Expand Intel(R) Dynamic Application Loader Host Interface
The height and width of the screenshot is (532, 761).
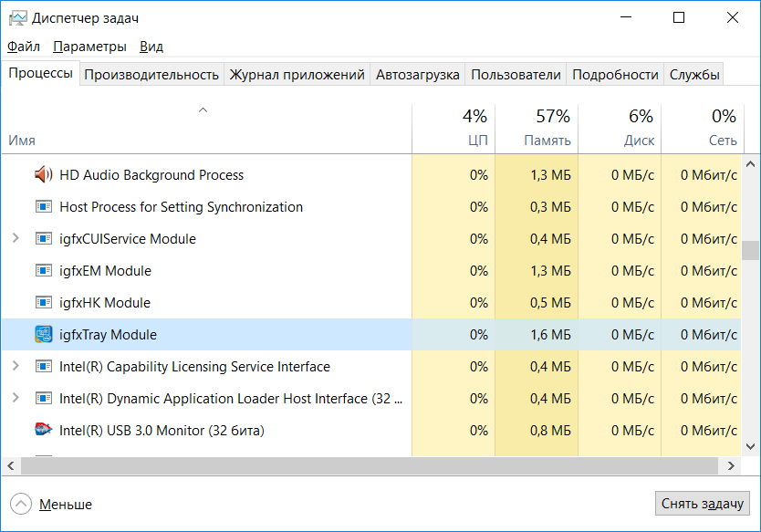coord(15,399)
